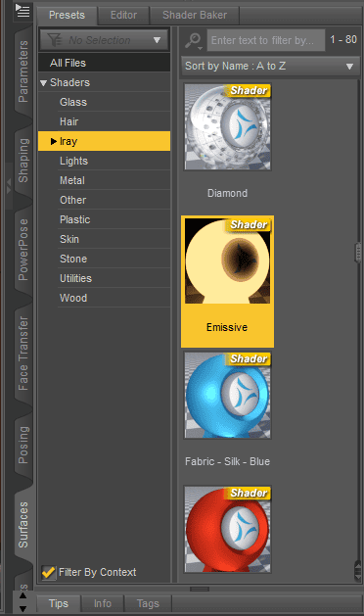Image resolution: width=364 pixels, height=616 pixels.
Task: Click the horizontal splitter grip above Tips
Action: click(200, 589)
